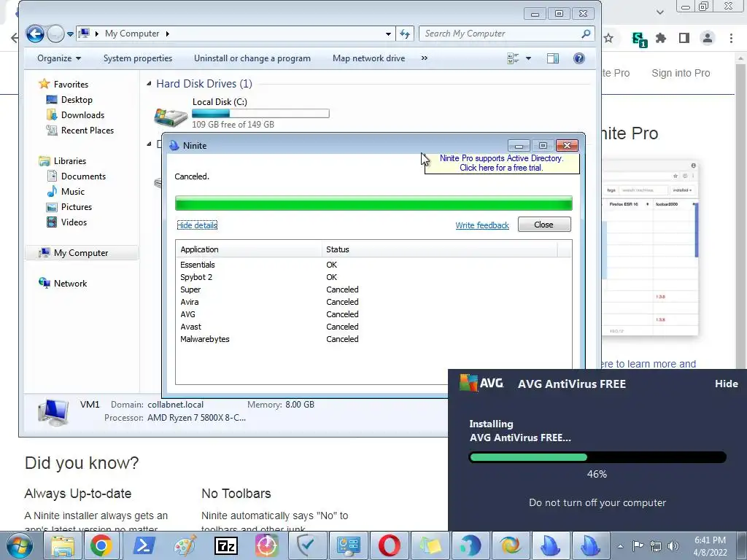Open Opera from the taskbar
The width and height of the screenshot is (747, 560).
[390, 545]
